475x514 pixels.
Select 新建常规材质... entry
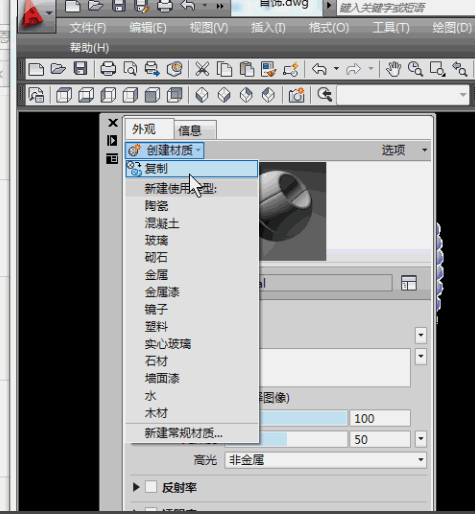coord(183,433)
